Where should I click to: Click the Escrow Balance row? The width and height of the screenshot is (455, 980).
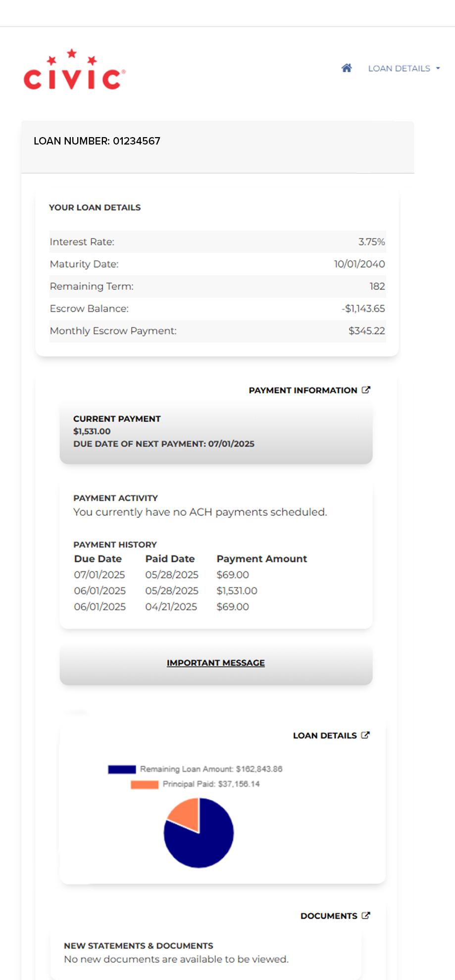[x=217, y=308]
